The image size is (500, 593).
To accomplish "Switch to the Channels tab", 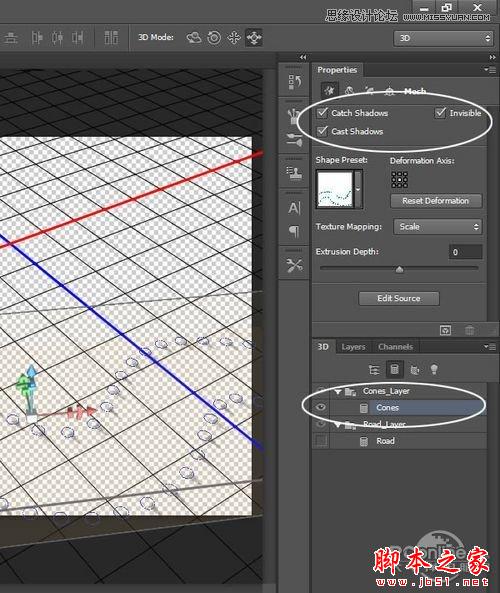I will click(396, 347).
